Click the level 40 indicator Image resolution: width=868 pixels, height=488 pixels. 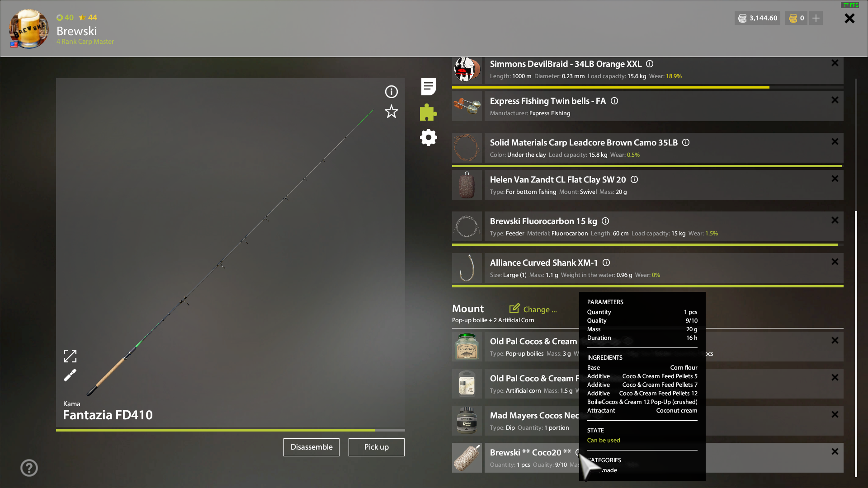[65, 18]
